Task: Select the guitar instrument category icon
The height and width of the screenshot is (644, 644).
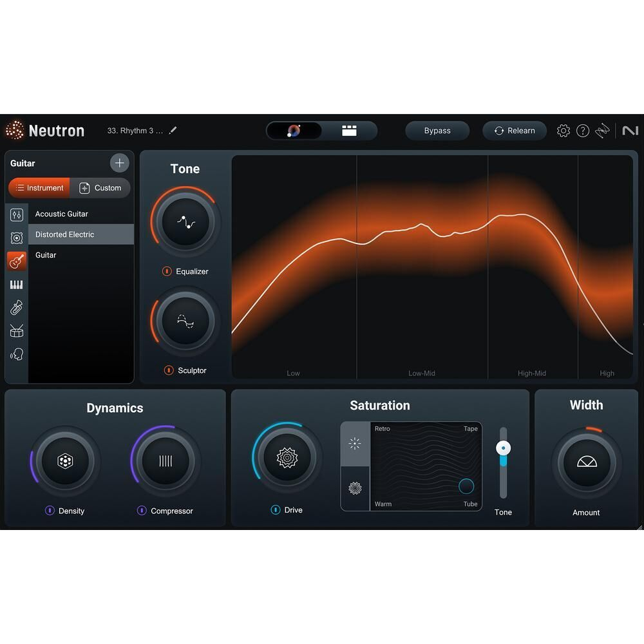Action: (x=17, y=261)
